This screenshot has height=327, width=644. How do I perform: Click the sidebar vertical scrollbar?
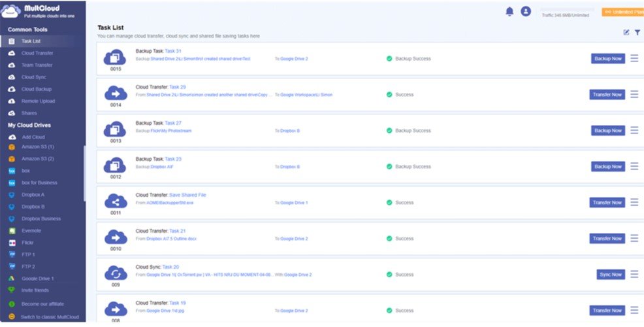pyautogui.click(x=85, y=173)
